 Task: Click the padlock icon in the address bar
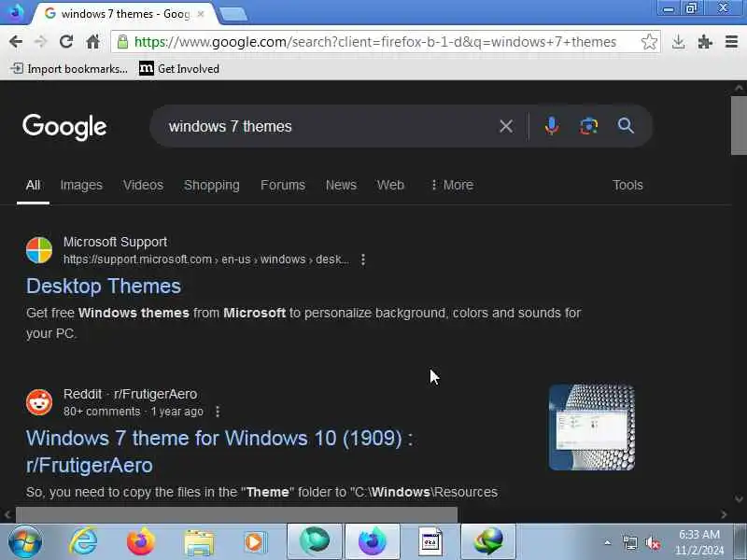pyautogui.click(x=122, y=41)
